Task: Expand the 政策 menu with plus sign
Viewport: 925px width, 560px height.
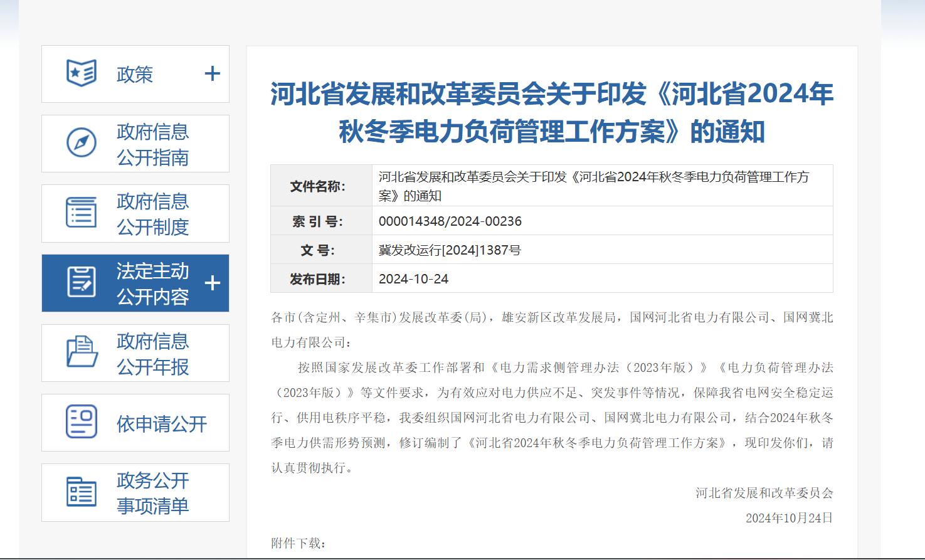Action: [213, 74]
